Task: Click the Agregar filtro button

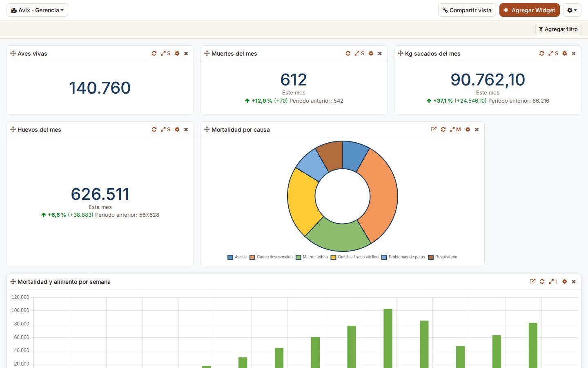Action: 558,29
